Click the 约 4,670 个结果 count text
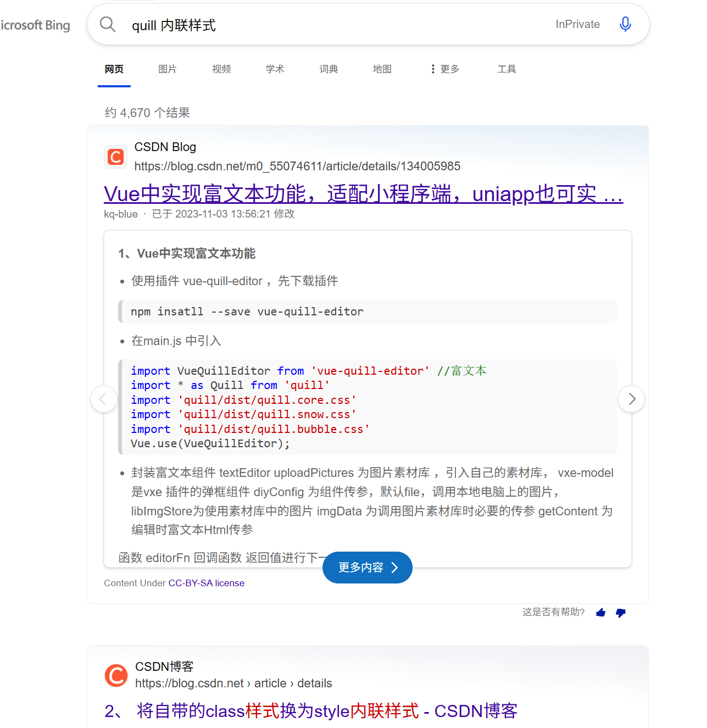 [x=147, y=113]
